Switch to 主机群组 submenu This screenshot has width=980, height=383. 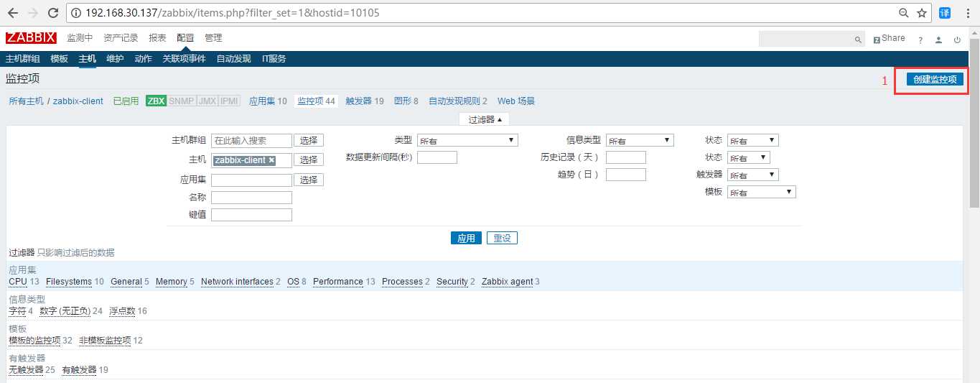[x=23, y=59]
